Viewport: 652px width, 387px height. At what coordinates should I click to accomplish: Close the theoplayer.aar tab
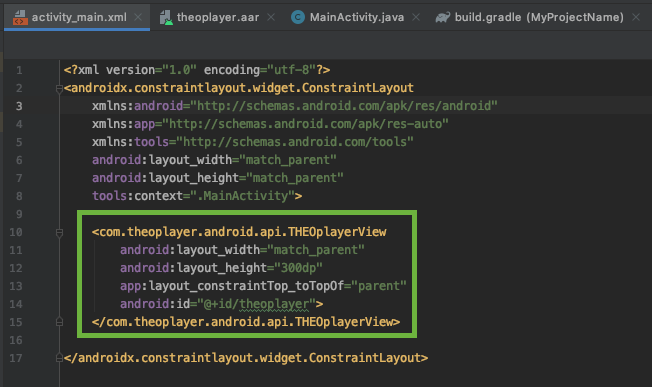[271, 17]
